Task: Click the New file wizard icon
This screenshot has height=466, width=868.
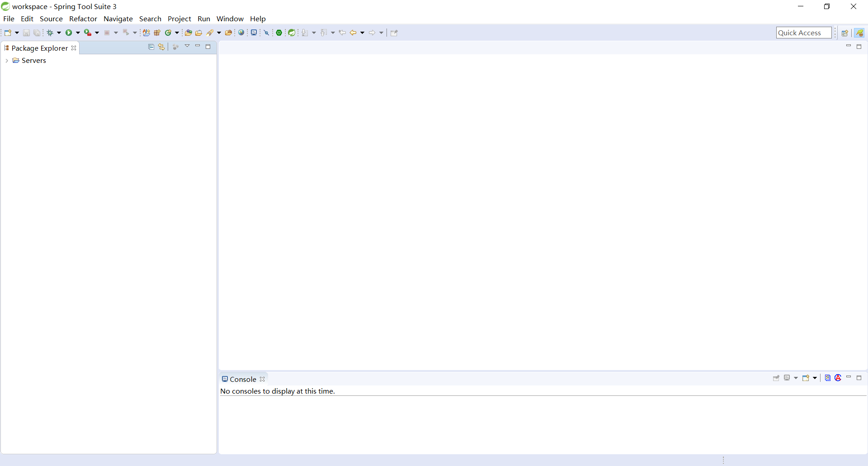Action: tap(8, 33)
